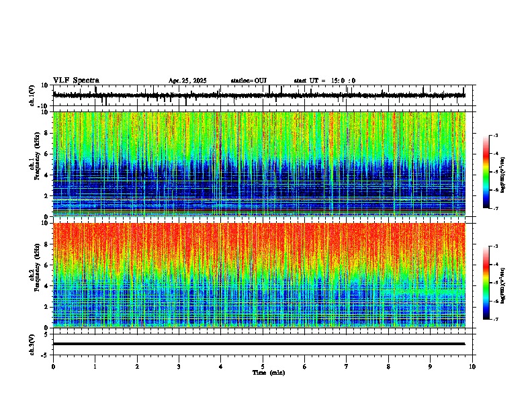Click the "-7" label on the upper colorbar
Image resolution: width=532 pixels, height=411 pixels.
(496, 208)
